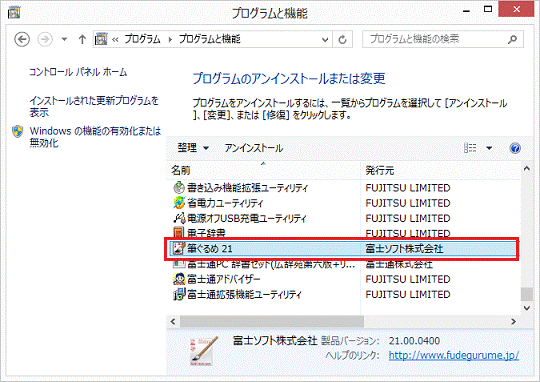This screenshot has height=382, width=540.
Task: Open コントロール パネル ホーム link
Action: [x=78, y=72]
